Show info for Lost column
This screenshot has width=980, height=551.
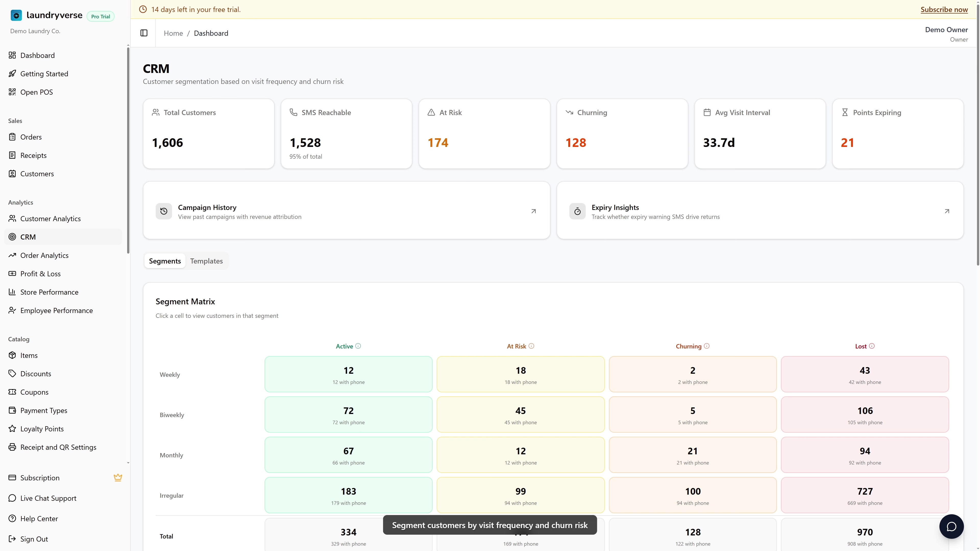click(872, 346)
